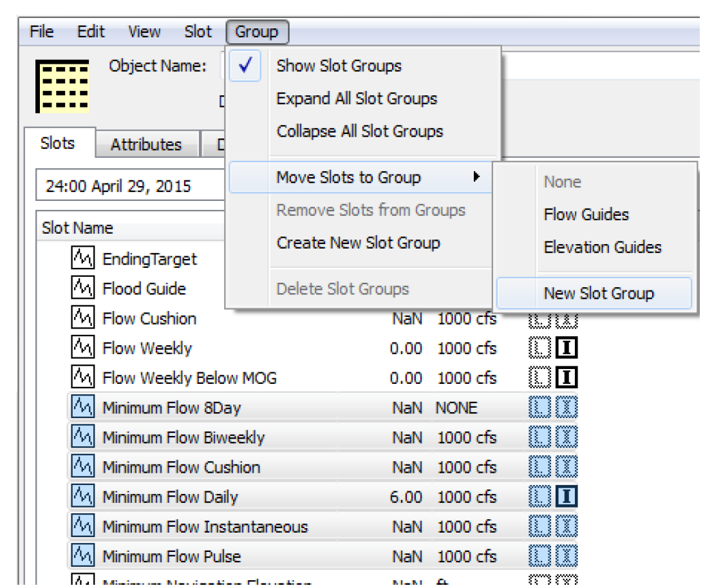Open the Slot menu

click(198, 32)
